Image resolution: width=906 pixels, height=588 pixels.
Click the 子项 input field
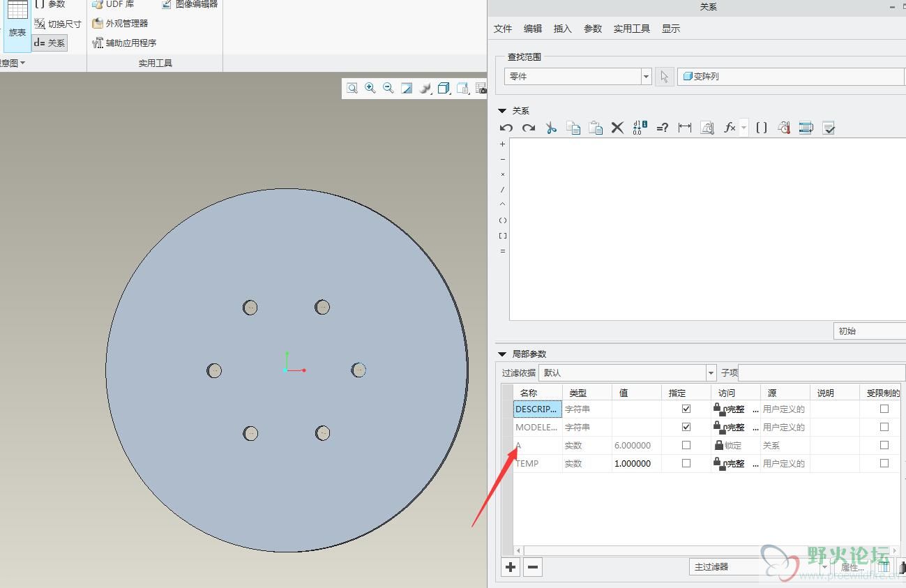pos(822,373)
